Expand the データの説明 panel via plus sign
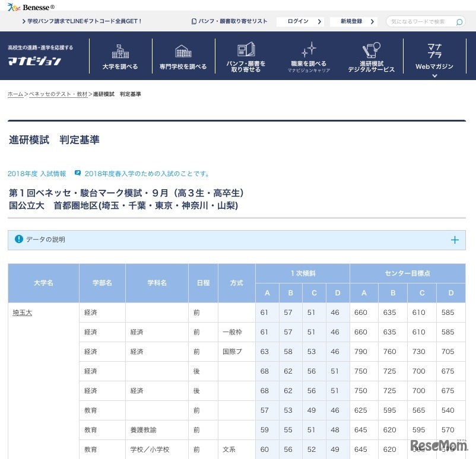This screenshot has height=459, width=476. [455, 240]
